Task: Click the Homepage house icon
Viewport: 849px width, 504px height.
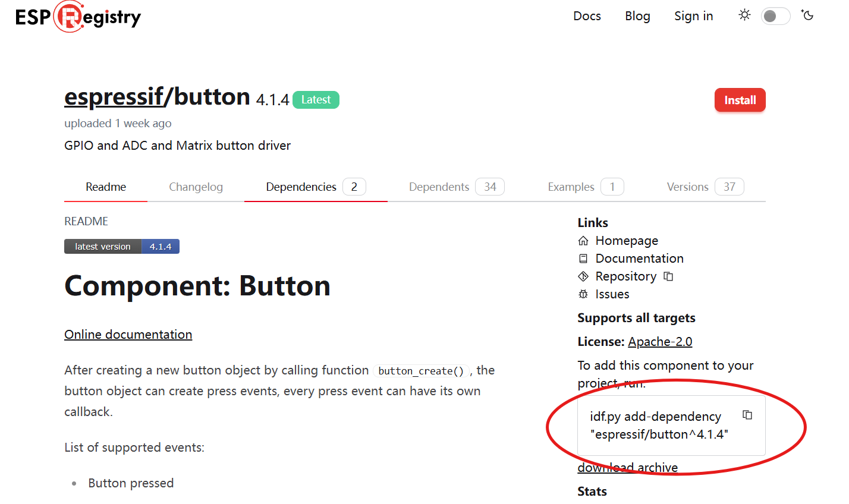Action: [583, 241]
